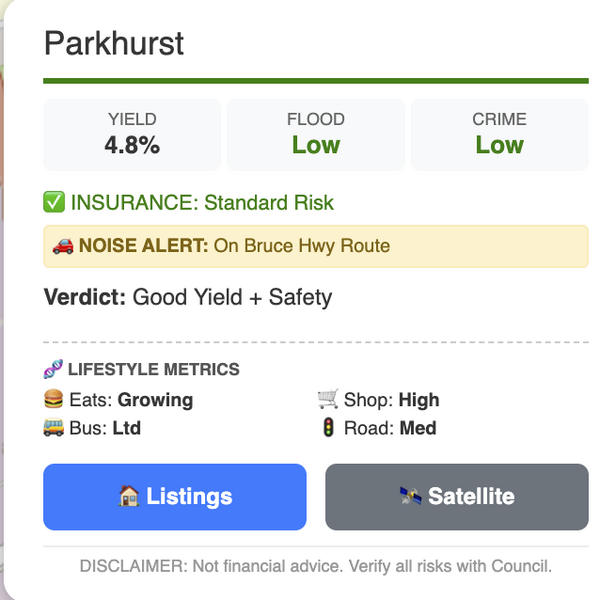
Task: Click the house icon on Listings
Action: 130,497
